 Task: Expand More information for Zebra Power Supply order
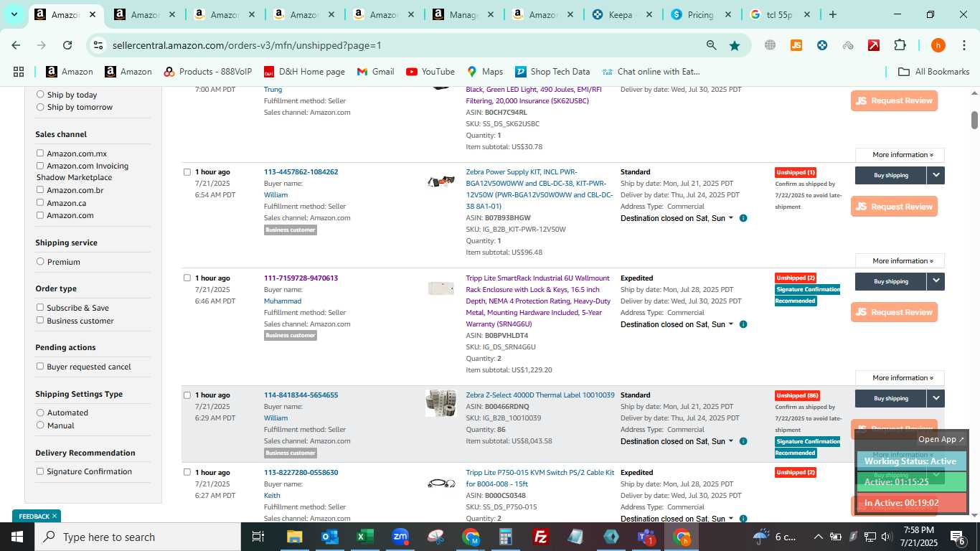(900, 261)
